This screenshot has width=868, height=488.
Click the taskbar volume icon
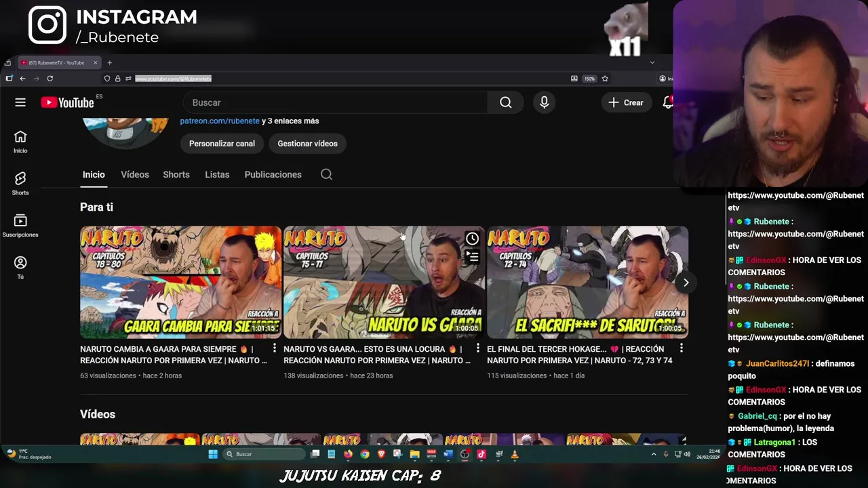coord(687,454)
